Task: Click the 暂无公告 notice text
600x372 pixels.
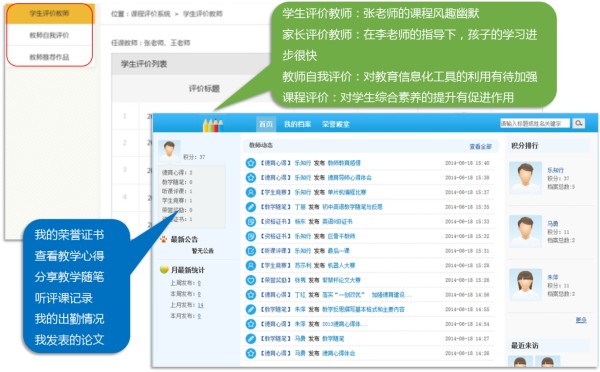Action: (x=203, y=251)
